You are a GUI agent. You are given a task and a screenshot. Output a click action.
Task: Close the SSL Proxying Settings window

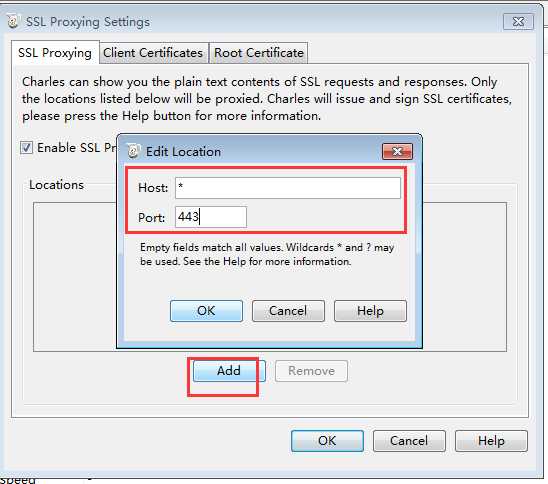point(518,22)
